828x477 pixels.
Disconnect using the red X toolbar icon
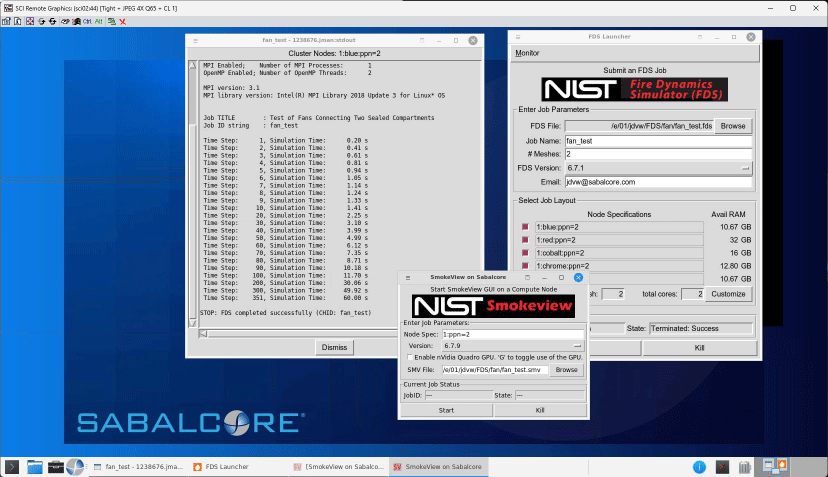click(123, 21)
